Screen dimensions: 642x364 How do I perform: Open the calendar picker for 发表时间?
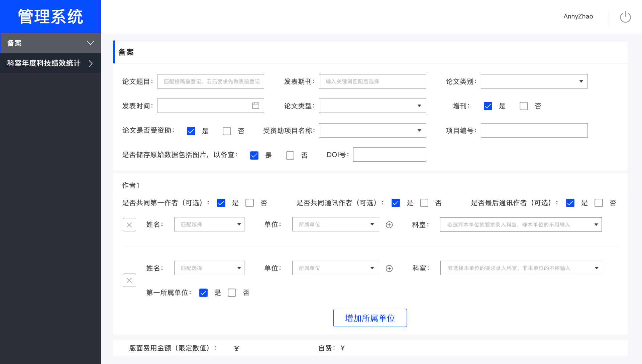255,106
